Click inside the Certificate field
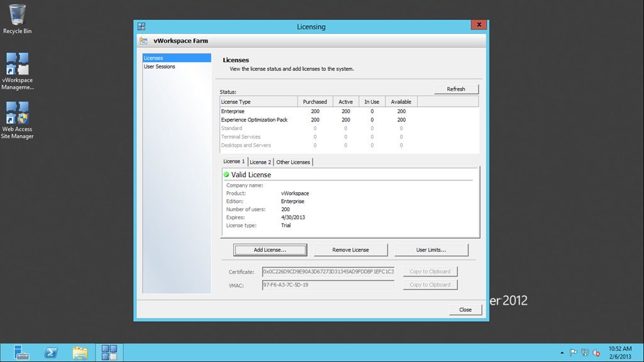The image size is (644, 362). tap(328, 271)
